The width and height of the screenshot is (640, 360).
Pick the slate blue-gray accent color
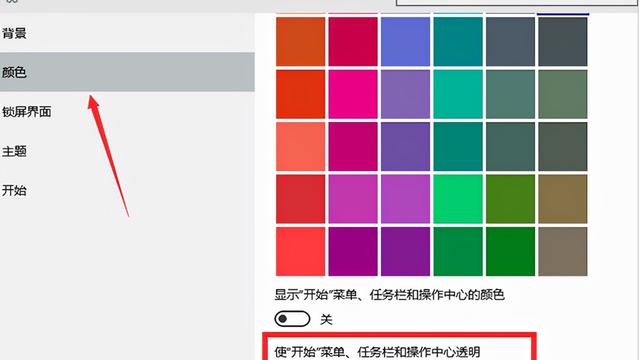(x=510, y=42)
